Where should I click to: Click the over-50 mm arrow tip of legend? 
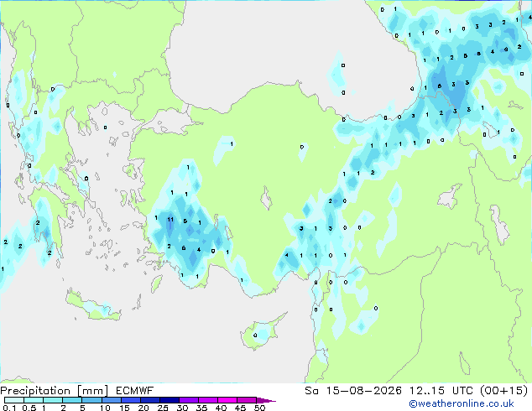tap(266, 400)
